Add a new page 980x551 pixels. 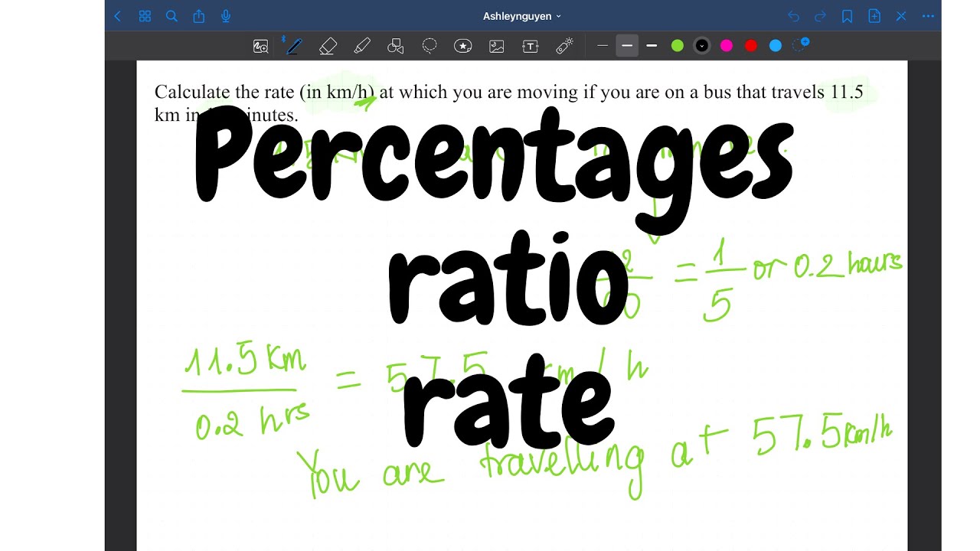point(874,16)
